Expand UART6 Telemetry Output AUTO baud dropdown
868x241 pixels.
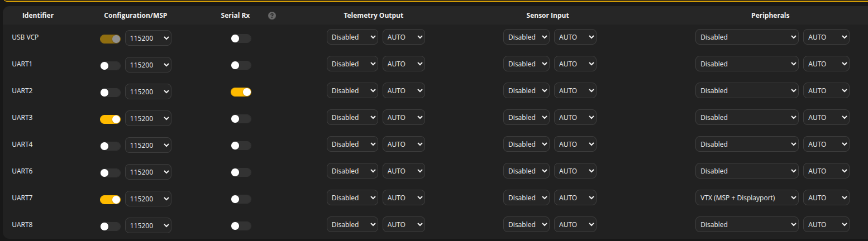404,171
